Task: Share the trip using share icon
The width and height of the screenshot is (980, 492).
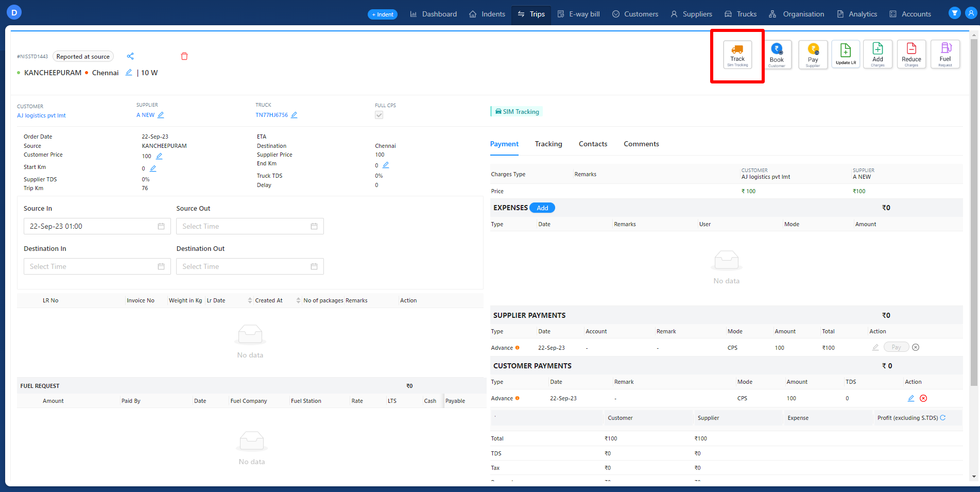Action: pos(130,56)
